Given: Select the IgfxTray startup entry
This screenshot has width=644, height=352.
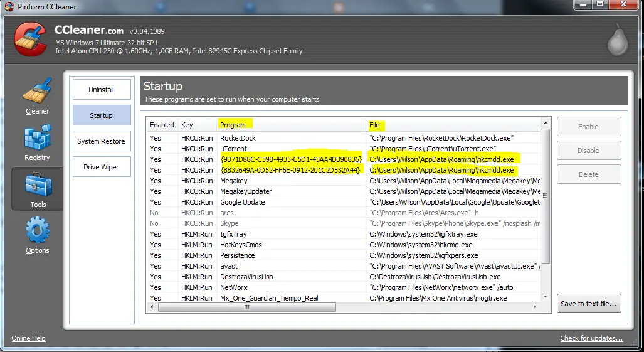Looking at the screenshot, I should pos(344,234).
